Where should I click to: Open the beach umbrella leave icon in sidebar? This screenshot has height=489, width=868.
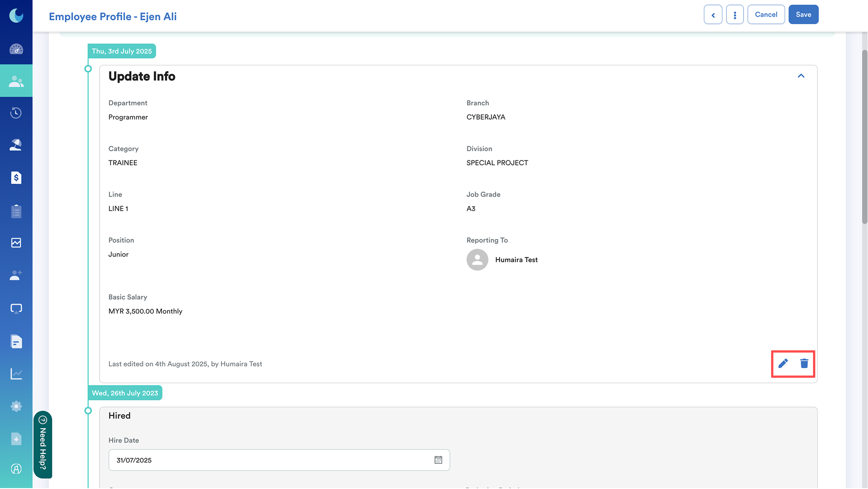[16, 145]
